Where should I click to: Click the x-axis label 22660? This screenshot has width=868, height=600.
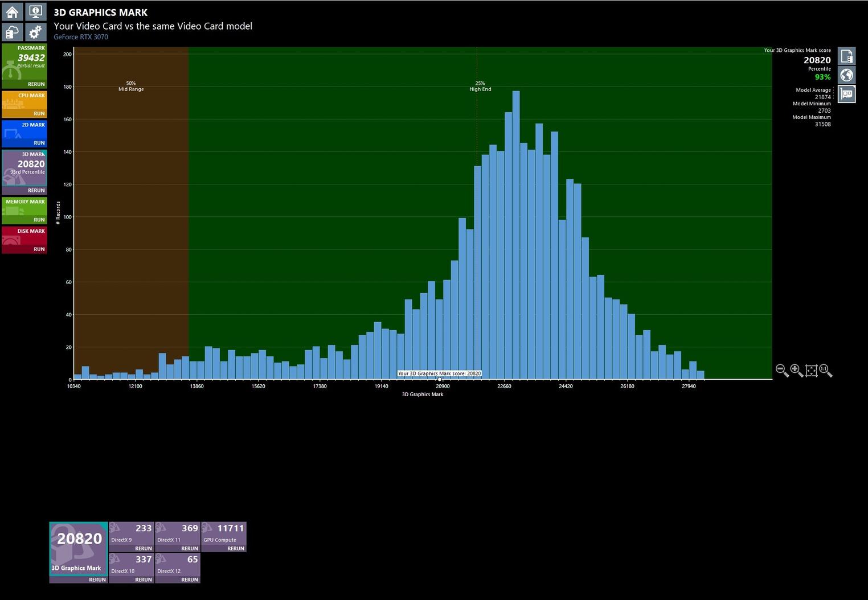point(504,387)
